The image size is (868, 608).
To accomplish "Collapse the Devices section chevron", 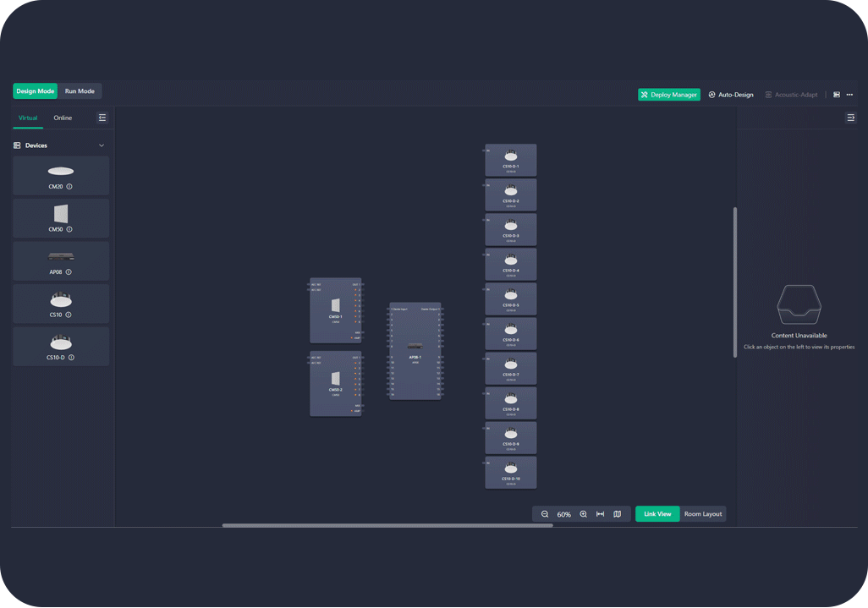I will pyautogui.click(x=102, y=145).
